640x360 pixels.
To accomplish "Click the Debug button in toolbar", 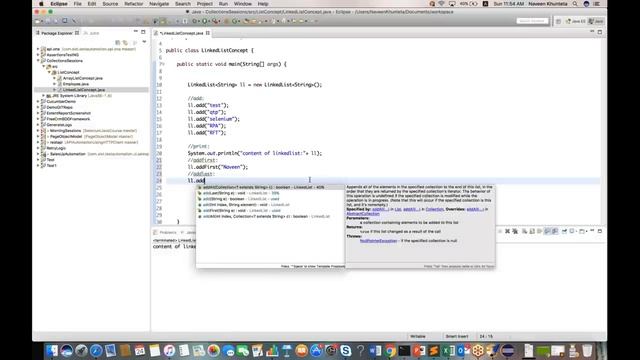I will (x=195, y=21).
